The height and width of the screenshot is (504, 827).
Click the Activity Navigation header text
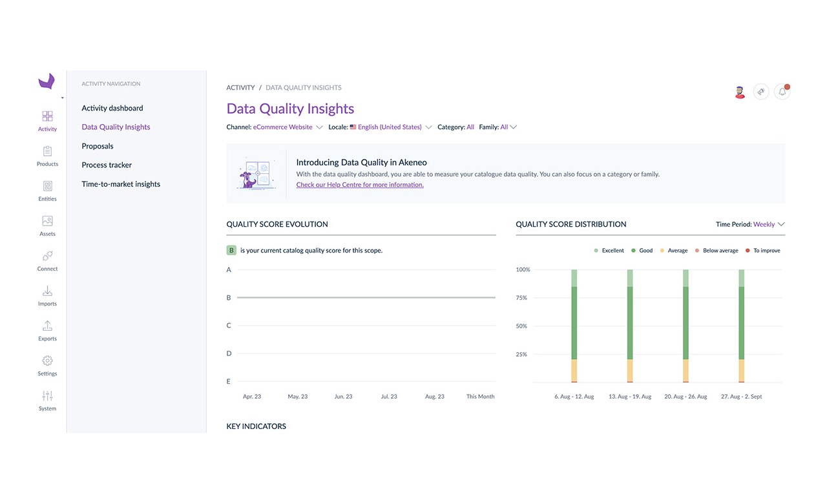coord(111,84)
